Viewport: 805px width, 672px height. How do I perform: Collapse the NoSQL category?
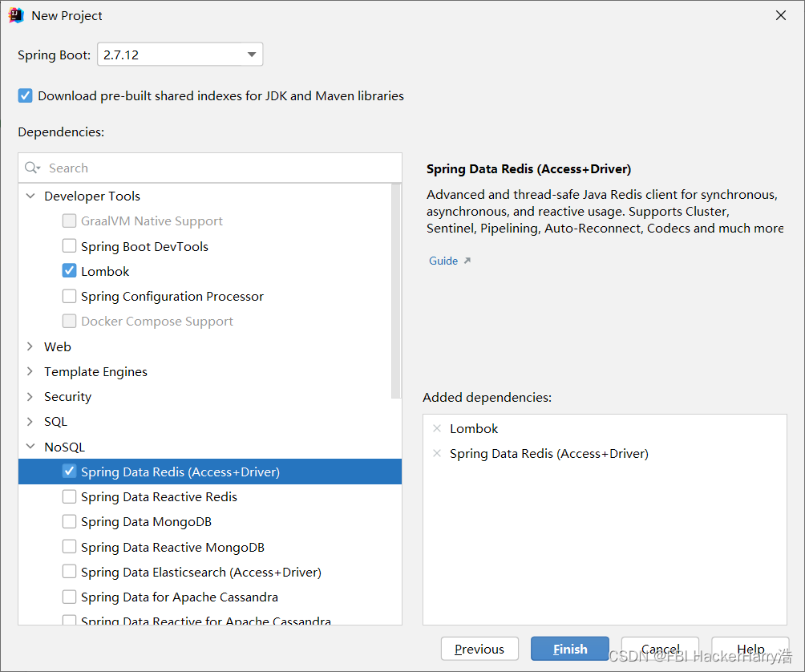coord(30,447)
